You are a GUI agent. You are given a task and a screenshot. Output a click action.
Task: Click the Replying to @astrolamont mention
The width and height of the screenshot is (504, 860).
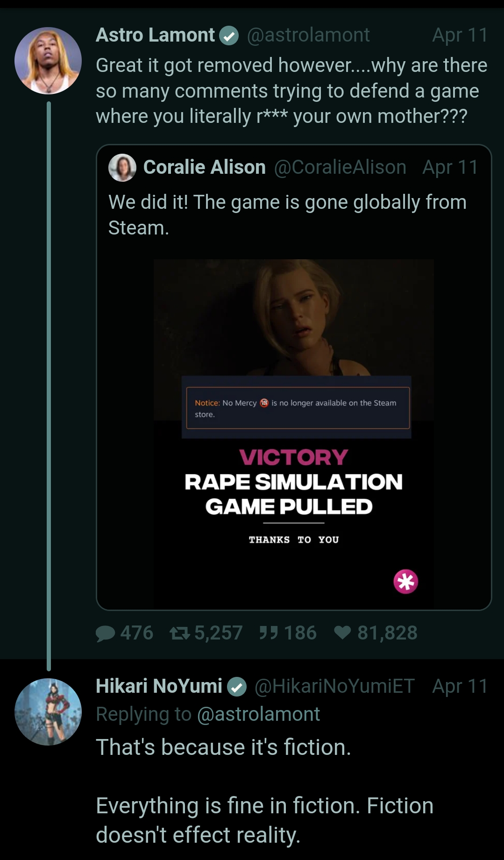click(x=259, y=714)
